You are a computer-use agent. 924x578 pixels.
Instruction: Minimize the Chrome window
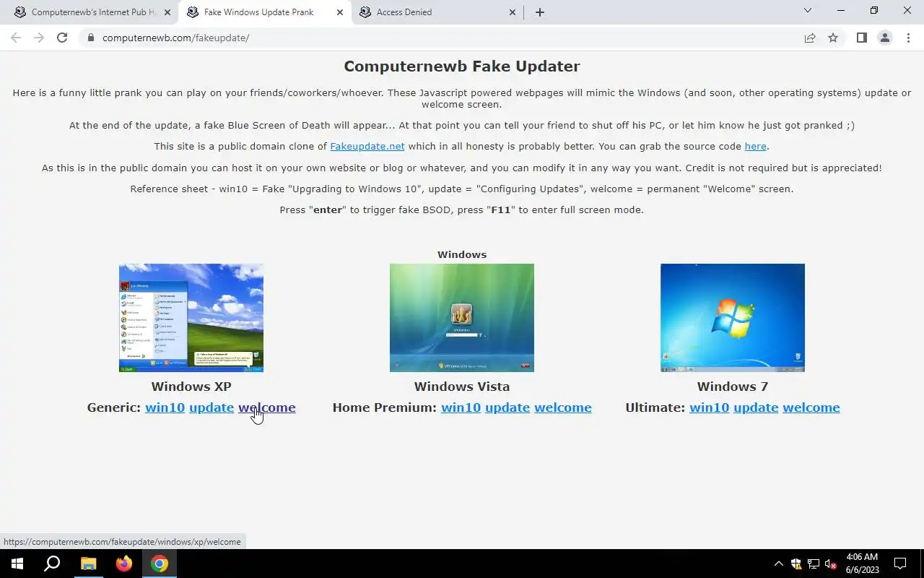point(841,11)
